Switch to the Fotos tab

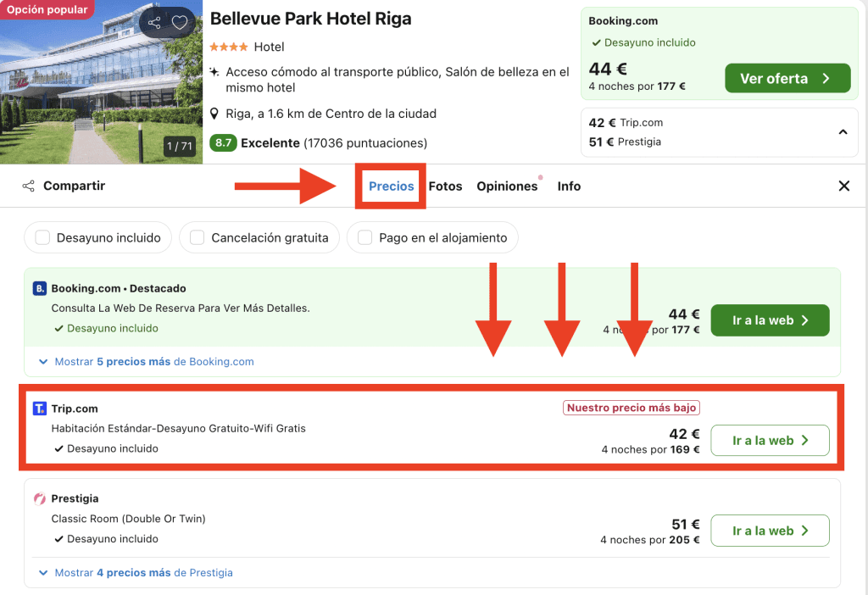[445, 186]
